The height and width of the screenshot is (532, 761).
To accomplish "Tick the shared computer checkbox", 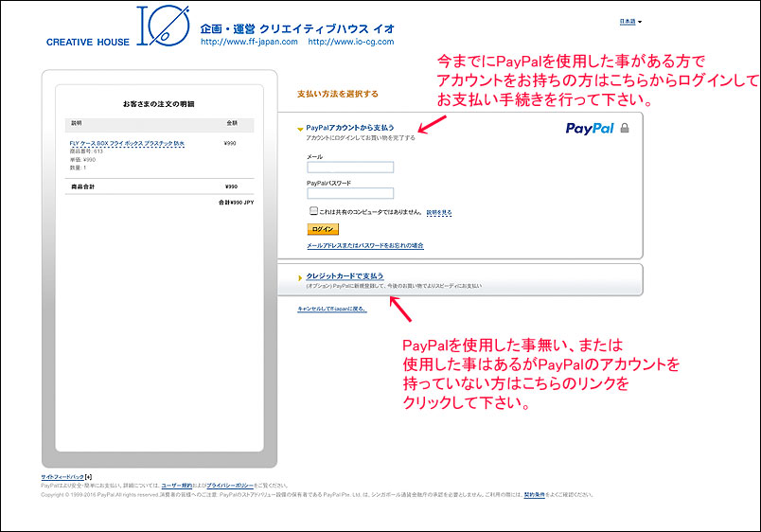I will coord(313,211).
